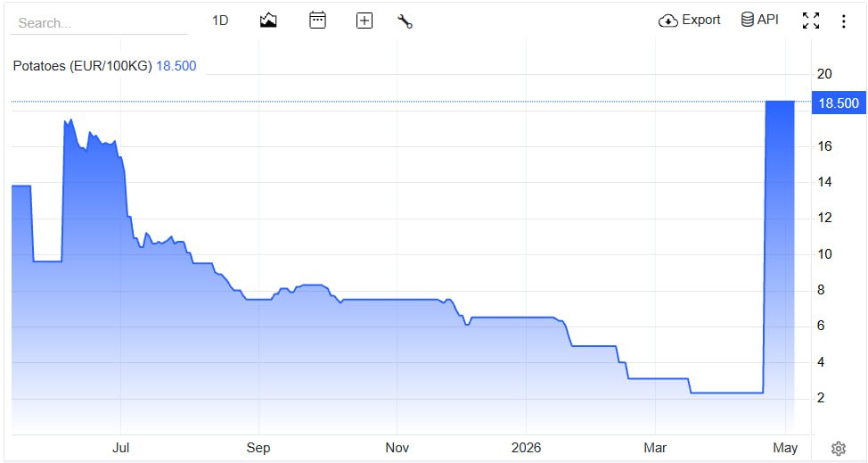Open the three-dot more options menu
Screen dimensions: 868x463
(x=844, y=21)
